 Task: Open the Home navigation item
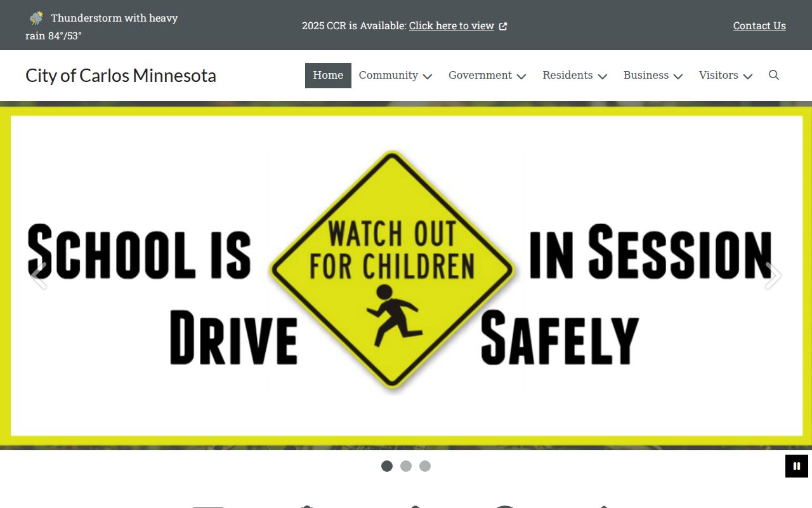click(328, 76)
